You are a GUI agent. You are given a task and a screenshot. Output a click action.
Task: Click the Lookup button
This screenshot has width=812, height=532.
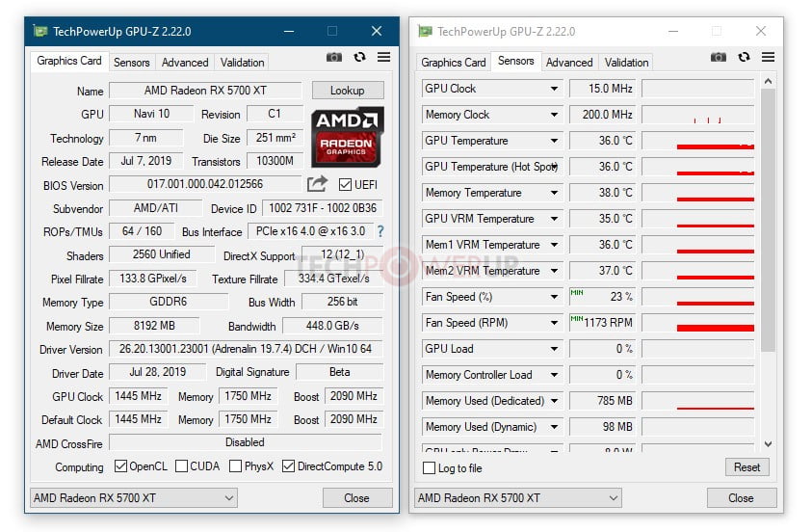347,91
